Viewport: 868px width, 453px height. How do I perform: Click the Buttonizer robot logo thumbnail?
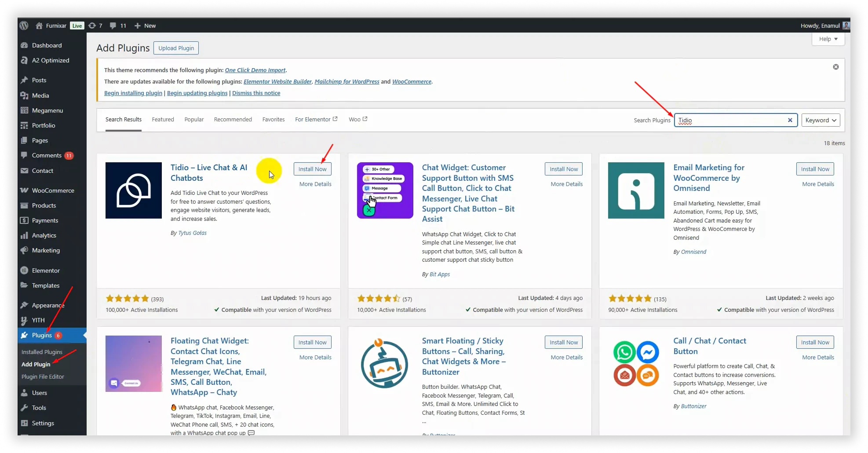385,364
